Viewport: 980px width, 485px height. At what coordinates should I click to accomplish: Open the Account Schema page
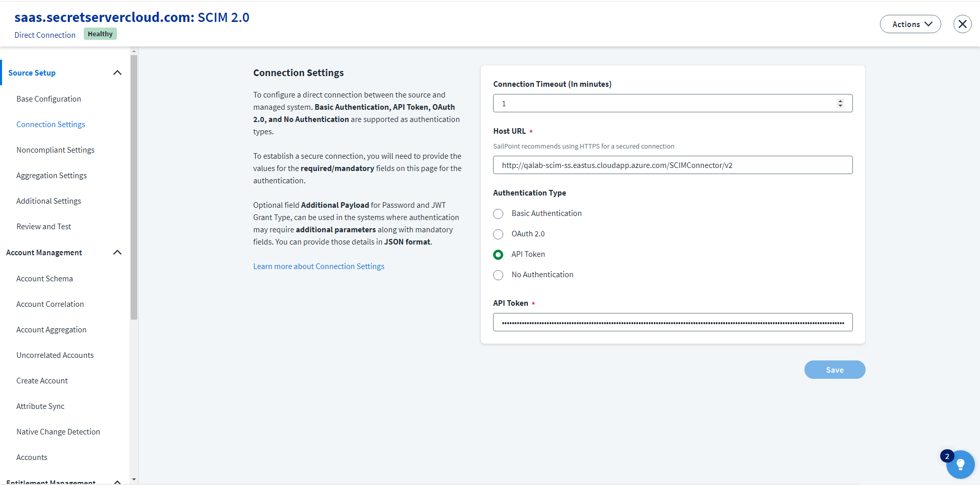[44, 279]
